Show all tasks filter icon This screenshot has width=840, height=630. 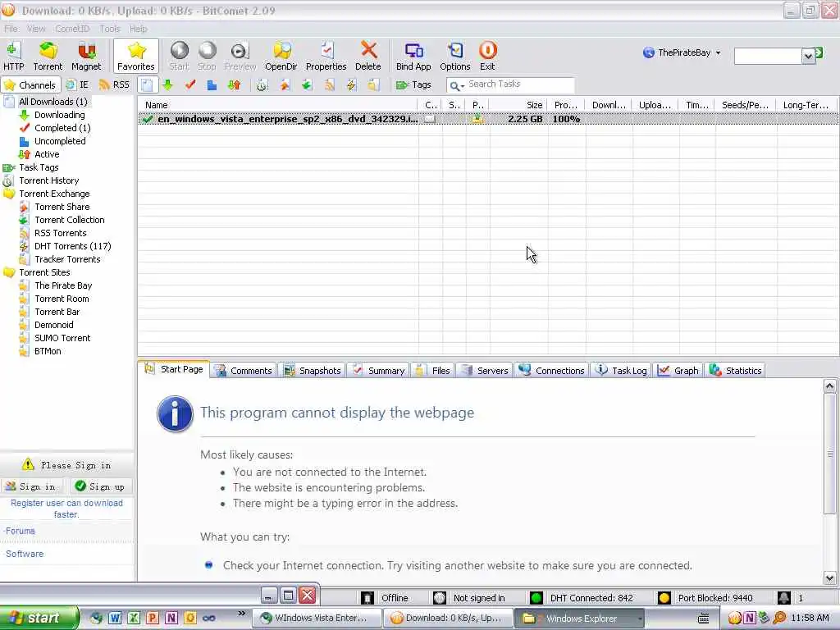pyautogui.click(x=148, y=85)
